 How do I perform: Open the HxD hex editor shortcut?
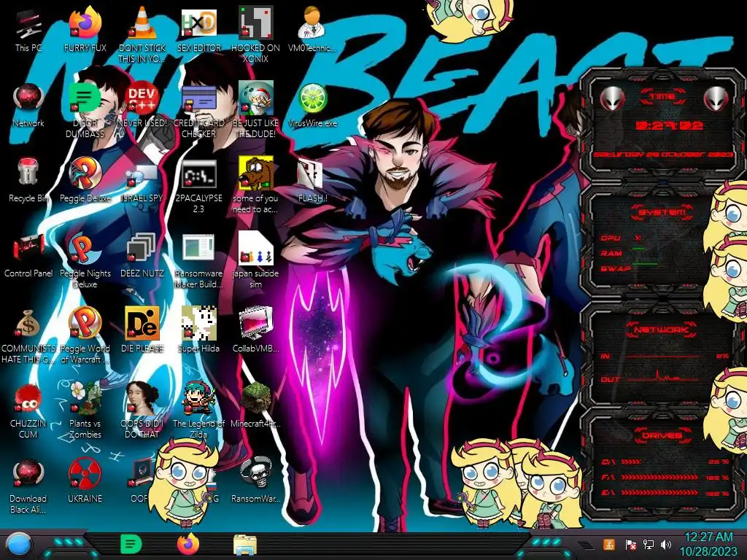tap(199, 28)
